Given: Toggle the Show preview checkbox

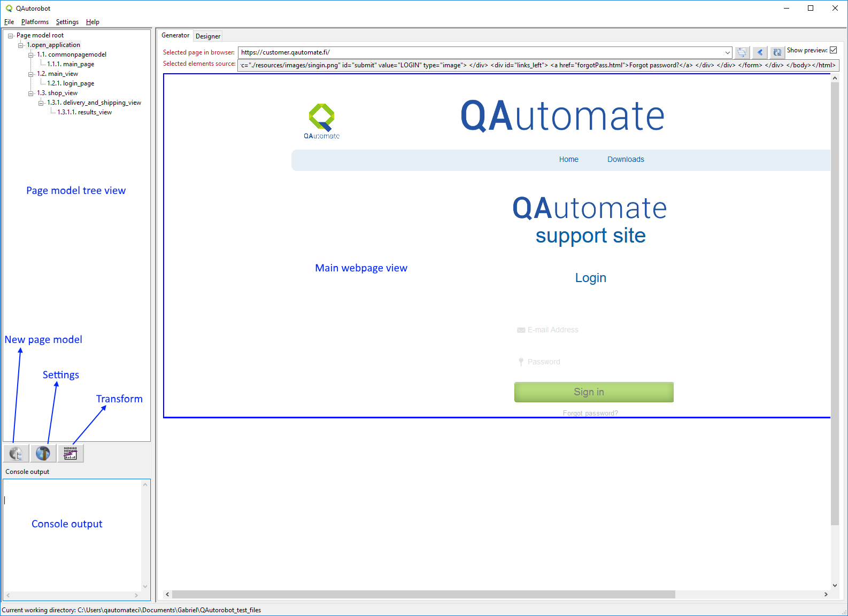Looking at the screenshot, I should click(x=833, y=50).
